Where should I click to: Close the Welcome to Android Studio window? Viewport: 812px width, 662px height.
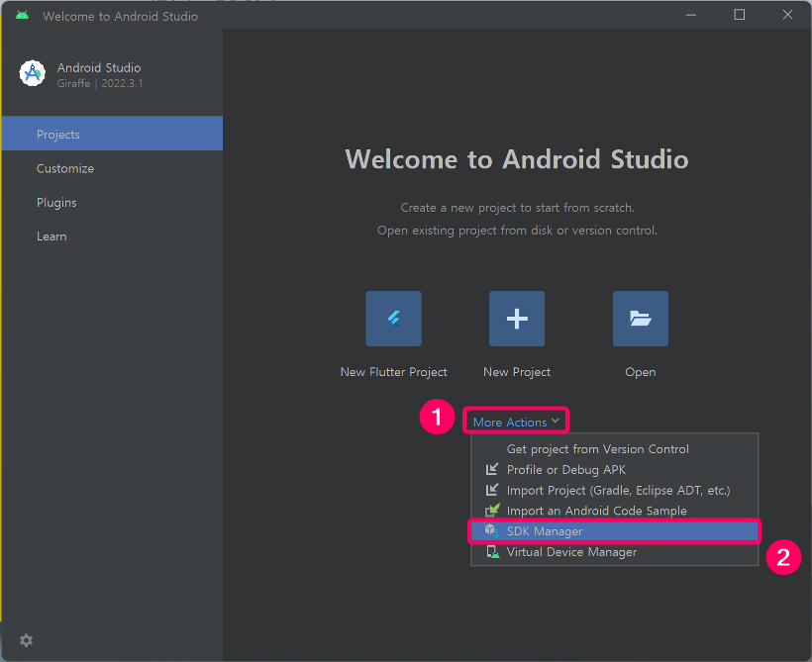(x=787, y=15)
